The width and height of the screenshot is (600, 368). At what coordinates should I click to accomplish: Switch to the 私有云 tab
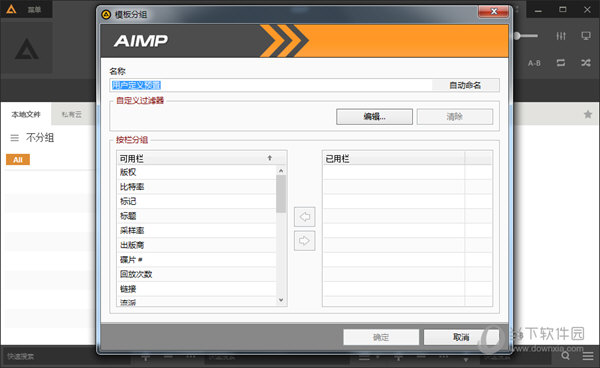click(x=72, y=114)
